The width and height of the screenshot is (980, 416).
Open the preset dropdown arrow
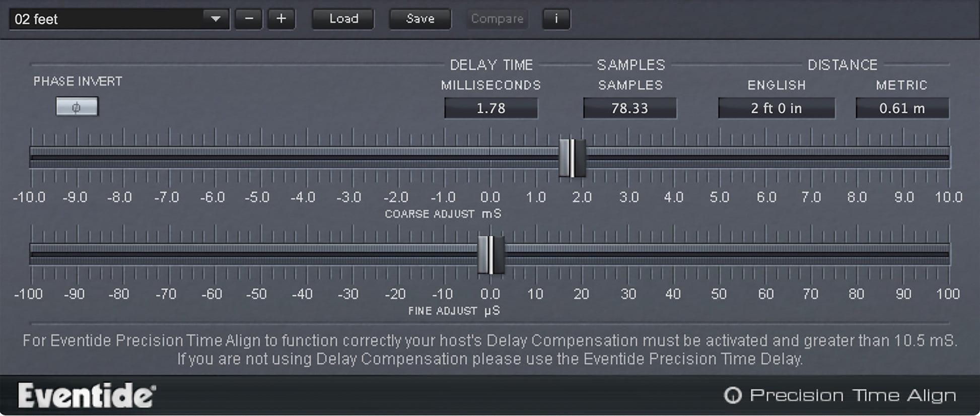pyautogui.click(x=216, y=19)
